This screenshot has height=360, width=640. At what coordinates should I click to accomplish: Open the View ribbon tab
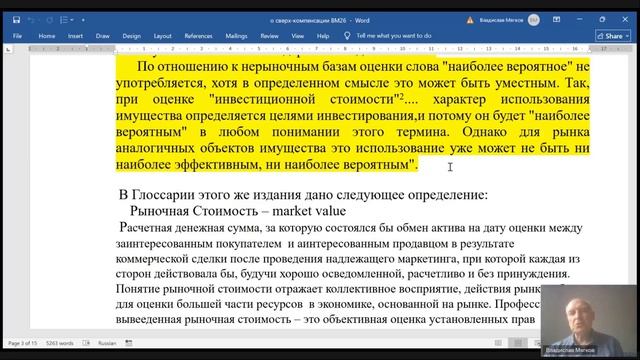[298, 36]
